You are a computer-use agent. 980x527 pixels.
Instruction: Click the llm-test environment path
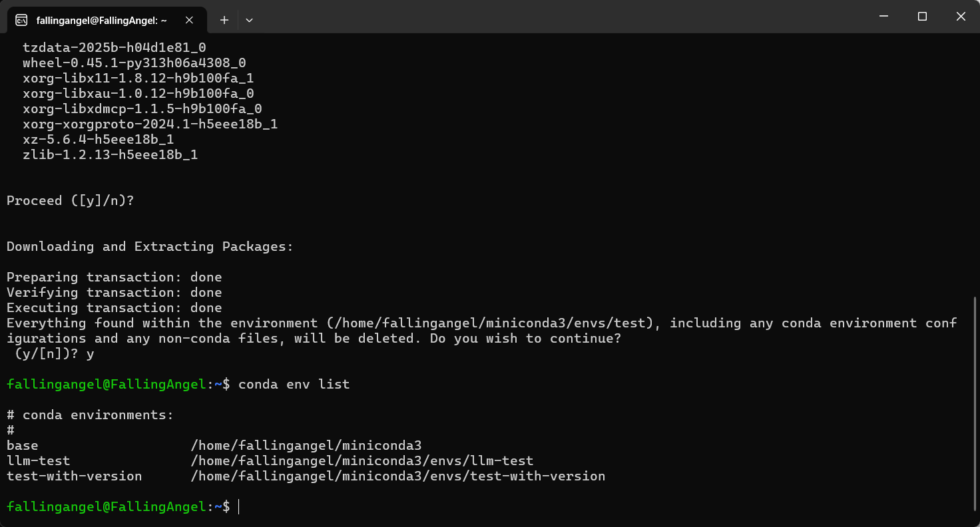[362, 461]
